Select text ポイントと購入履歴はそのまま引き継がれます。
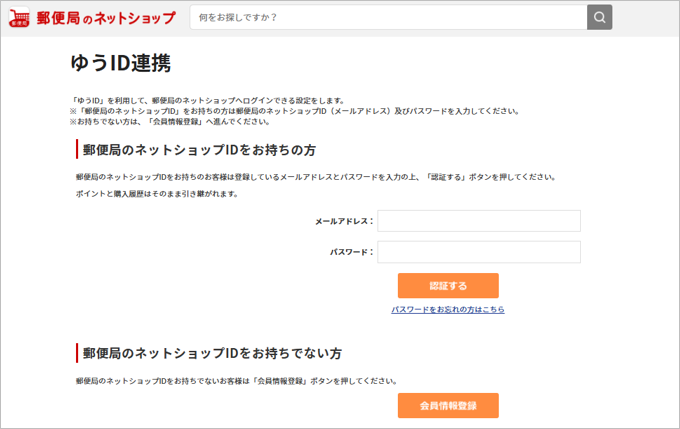This screenshot has width=680, height=429. tap(157, 194)
